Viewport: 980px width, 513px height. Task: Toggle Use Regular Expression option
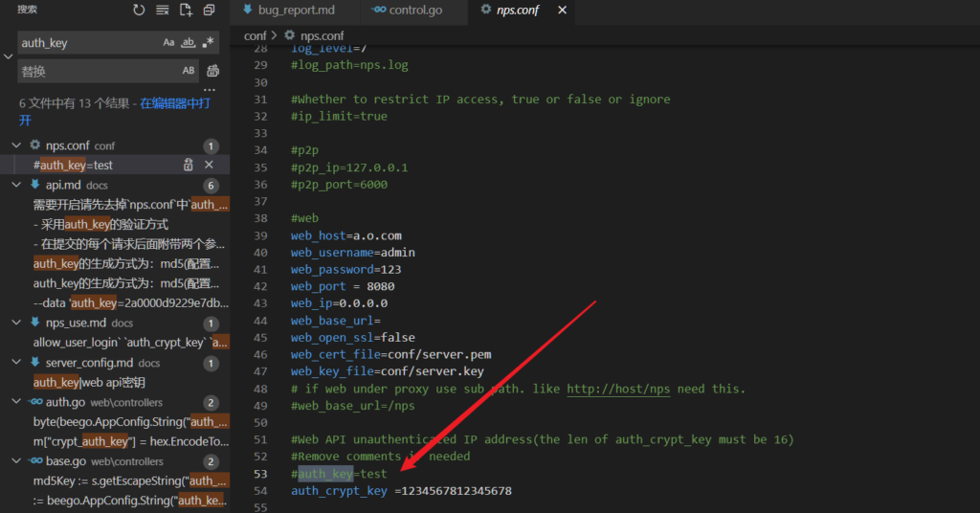coord(208,42)
